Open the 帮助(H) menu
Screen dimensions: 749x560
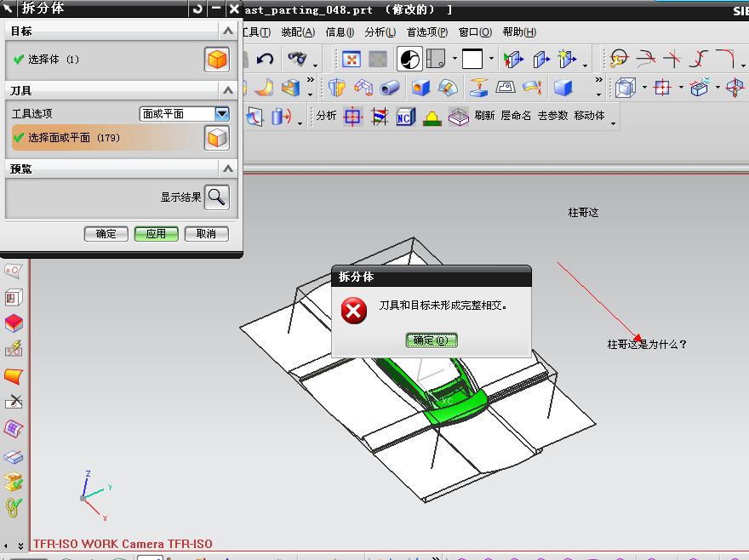click(x=519, y=32)
